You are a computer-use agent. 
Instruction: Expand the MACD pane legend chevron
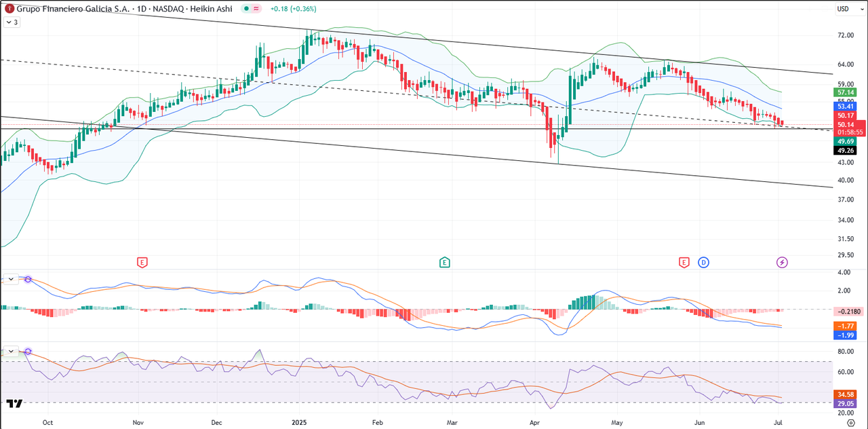12,279
